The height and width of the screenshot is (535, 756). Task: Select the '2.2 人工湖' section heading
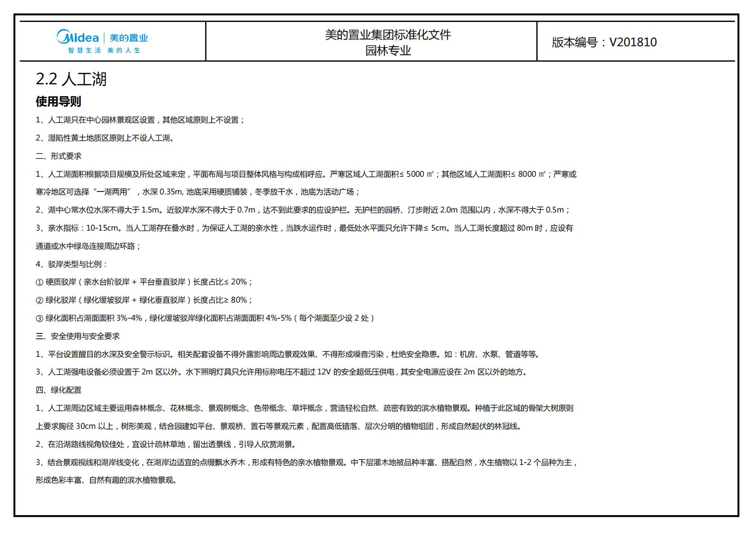pyautogui.click(x=71, y=79)
